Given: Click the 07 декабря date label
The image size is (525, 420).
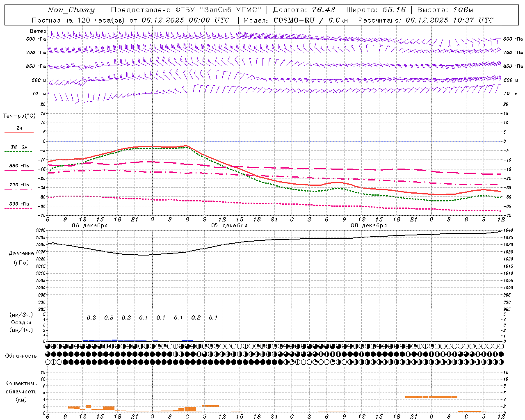Looking at the screenshot, I should (229, 226).
